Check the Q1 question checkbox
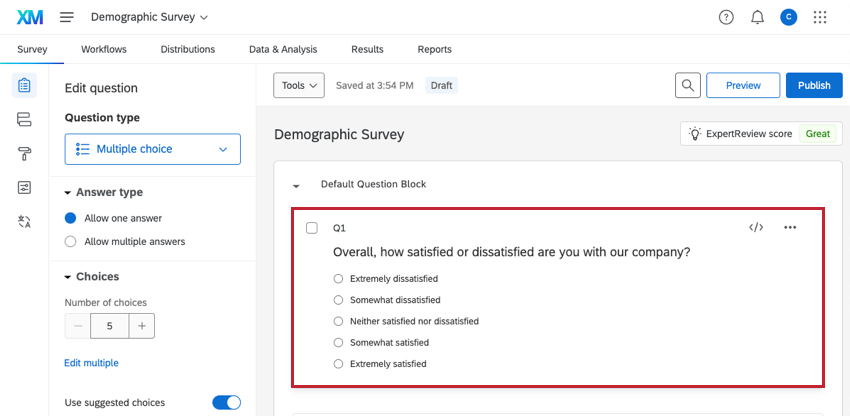Viewport: 850px width, 416px height. [x=312, y=228]
